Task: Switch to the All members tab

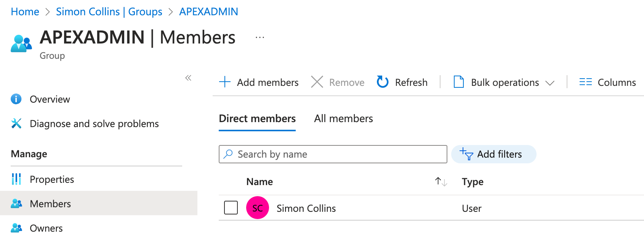Action: [x=343, y=118]
